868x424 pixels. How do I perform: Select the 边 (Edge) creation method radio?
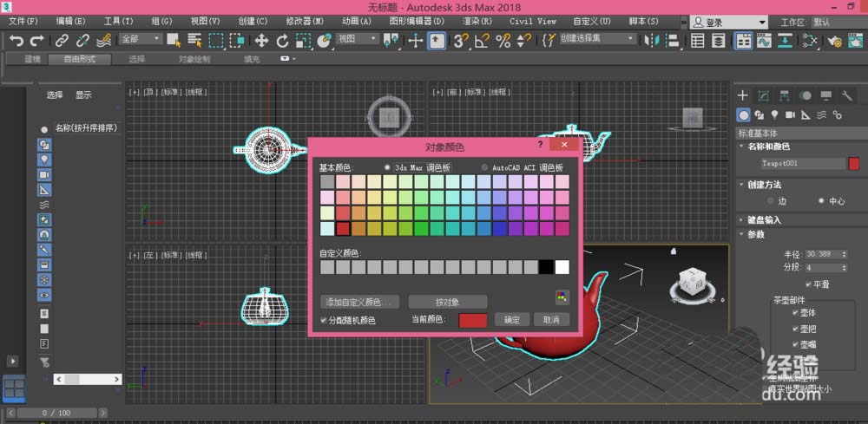tap(770, 201)
